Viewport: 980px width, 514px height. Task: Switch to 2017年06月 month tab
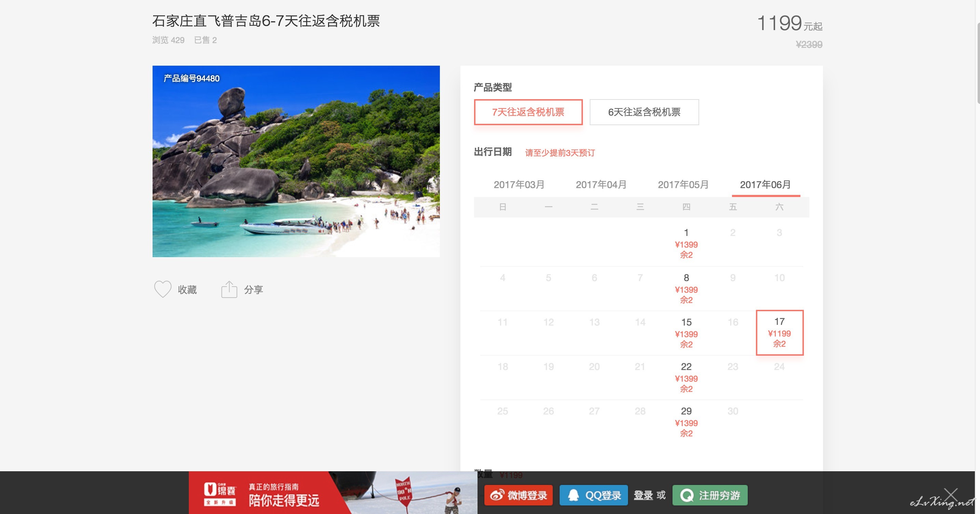click(766, 185)
